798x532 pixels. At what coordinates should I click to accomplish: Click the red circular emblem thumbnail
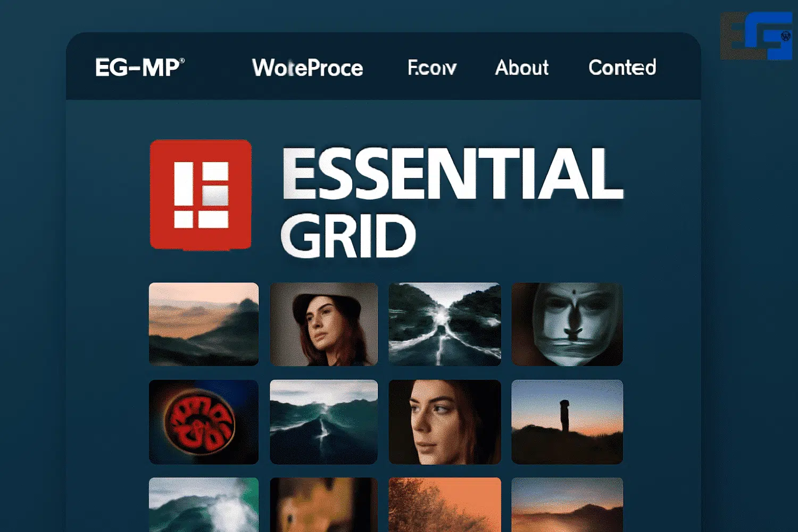tap(204, 422)
